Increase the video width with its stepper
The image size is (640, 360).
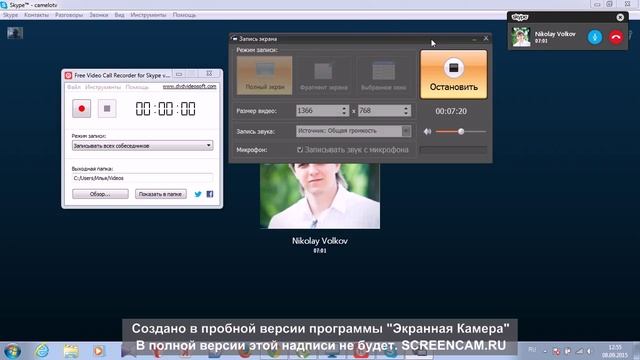[x=344, y=108]
